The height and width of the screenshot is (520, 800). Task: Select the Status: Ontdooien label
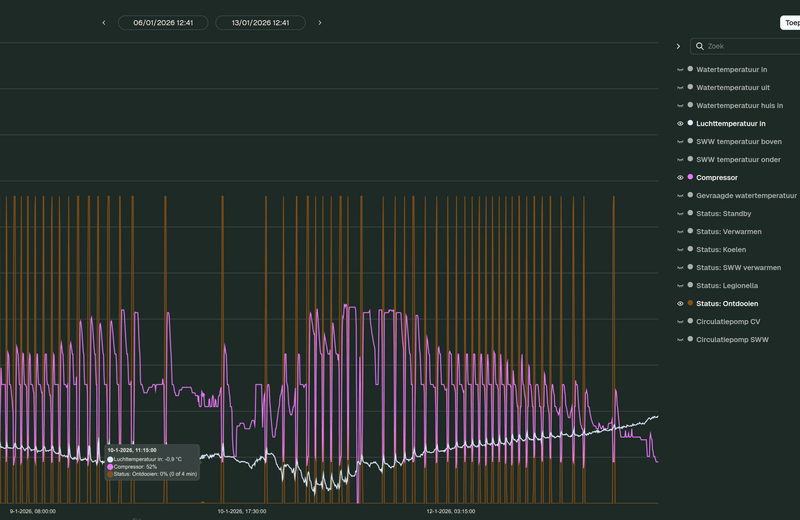coord(727,304)
